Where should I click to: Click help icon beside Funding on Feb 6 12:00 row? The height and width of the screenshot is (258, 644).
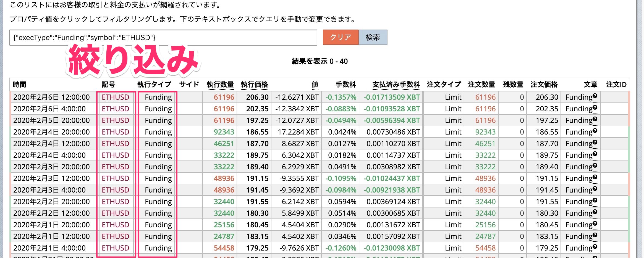[x=595, y=96]
